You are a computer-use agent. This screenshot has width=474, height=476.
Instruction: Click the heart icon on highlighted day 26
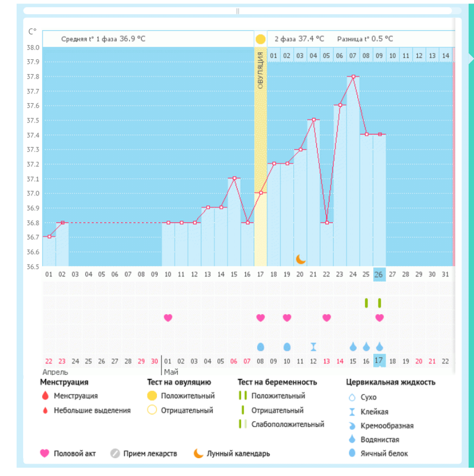pos(379,318)
